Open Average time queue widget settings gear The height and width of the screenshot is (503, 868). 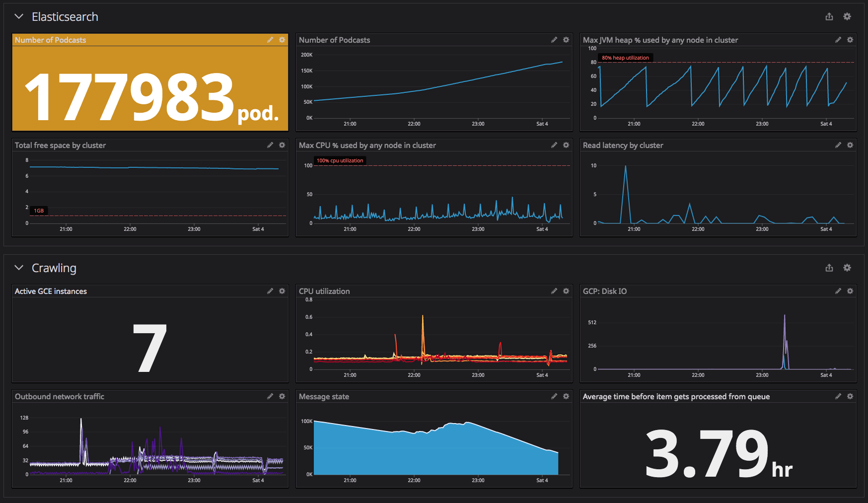[850, 396]
